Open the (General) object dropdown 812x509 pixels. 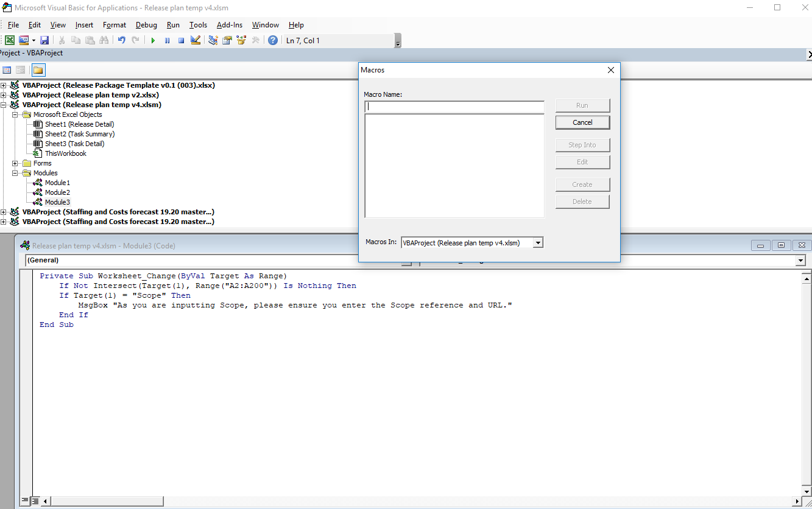(407, 261)
